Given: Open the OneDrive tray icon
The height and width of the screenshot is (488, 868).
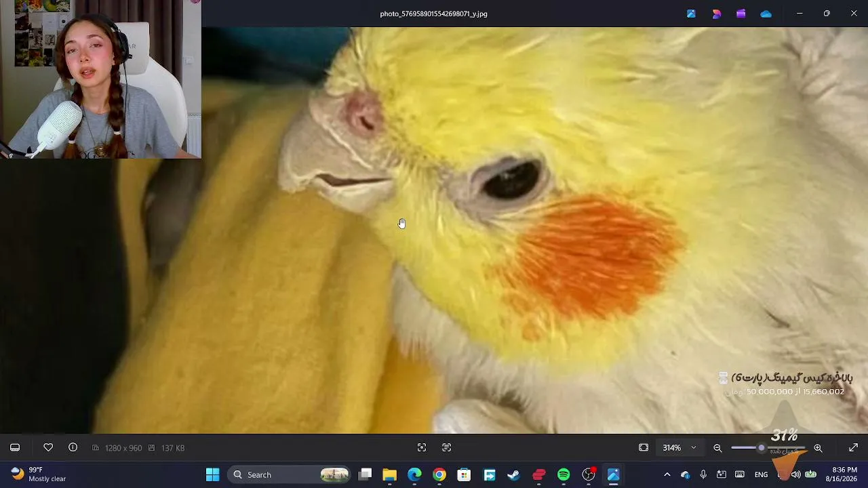Looking at the screenshot, I should click(685, 474).
